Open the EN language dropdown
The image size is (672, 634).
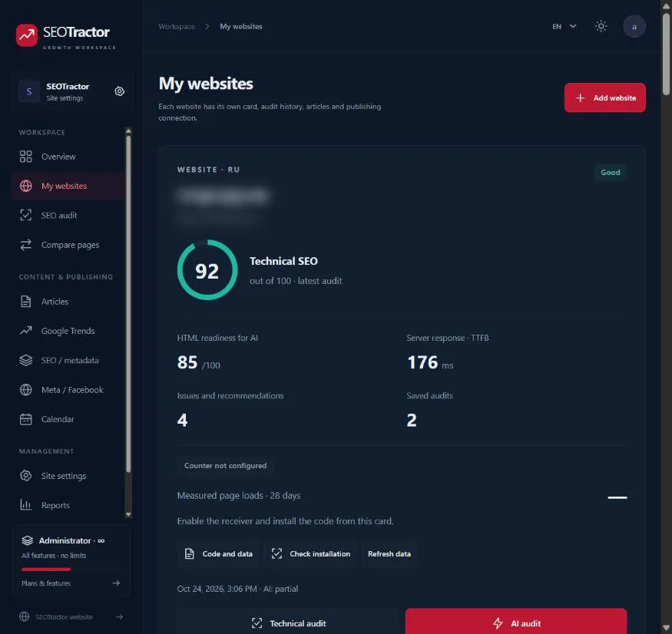(564, 27)
